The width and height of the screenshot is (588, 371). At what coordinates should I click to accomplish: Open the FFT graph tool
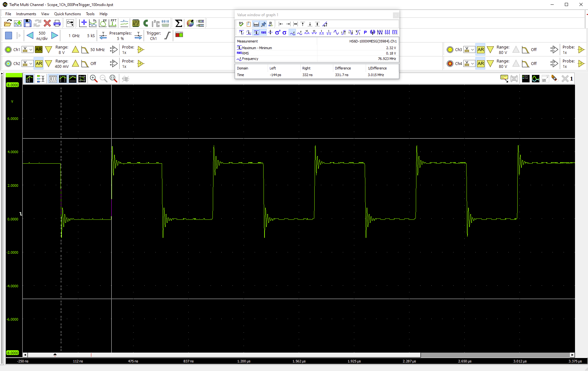(113, 23)
